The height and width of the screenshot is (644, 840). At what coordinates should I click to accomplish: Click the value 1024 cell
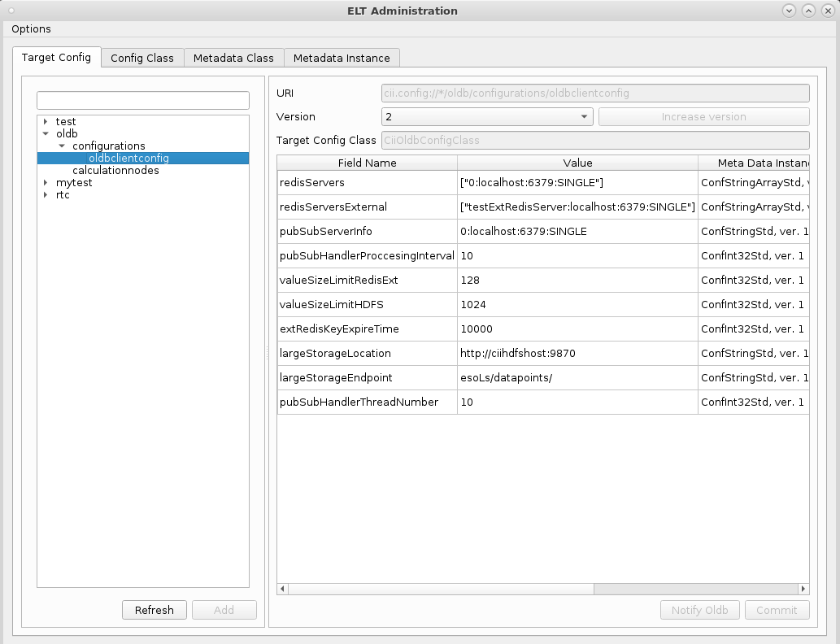click(x=577, y=304)
